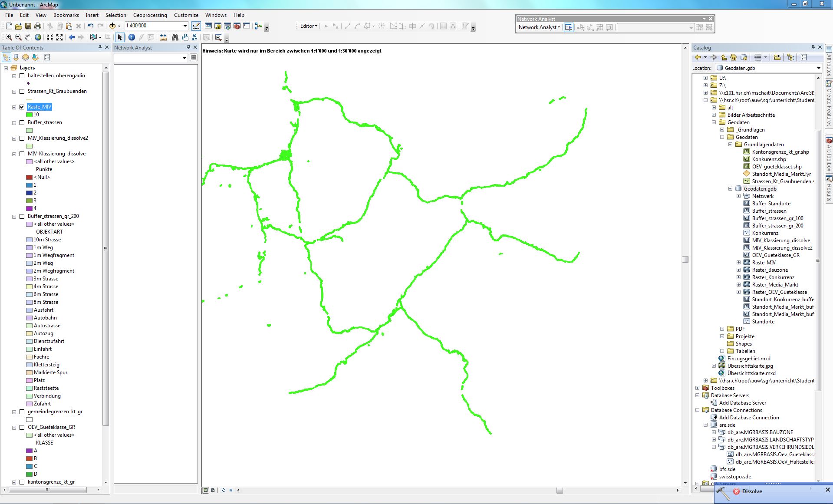Open the Geoprocessing menu
This screenshot has width=833, height=504.
150,15
